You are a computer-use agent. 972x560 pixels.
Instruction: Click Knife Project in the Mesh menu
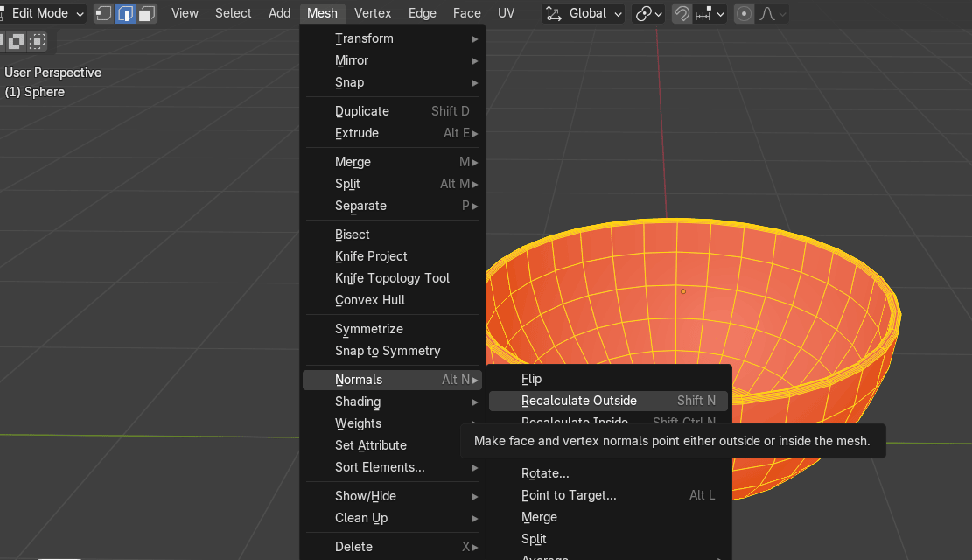pyautogui.click(x=371, y=256)
